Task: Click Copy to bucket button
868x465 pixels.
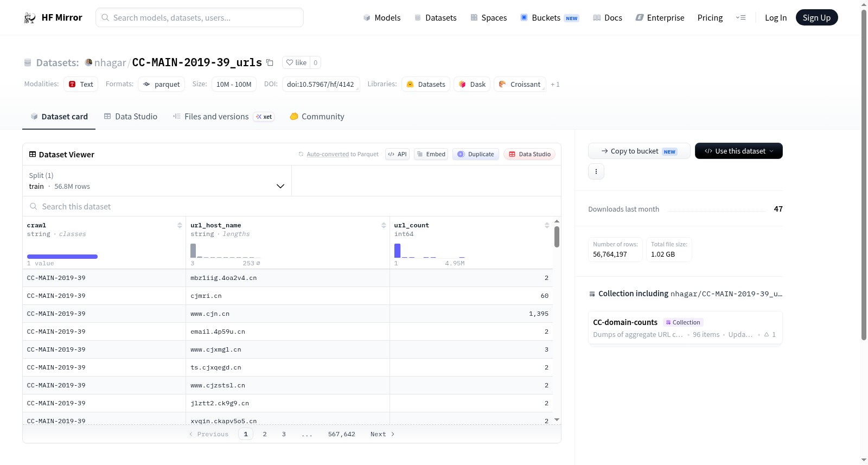Action: [639, 151]
